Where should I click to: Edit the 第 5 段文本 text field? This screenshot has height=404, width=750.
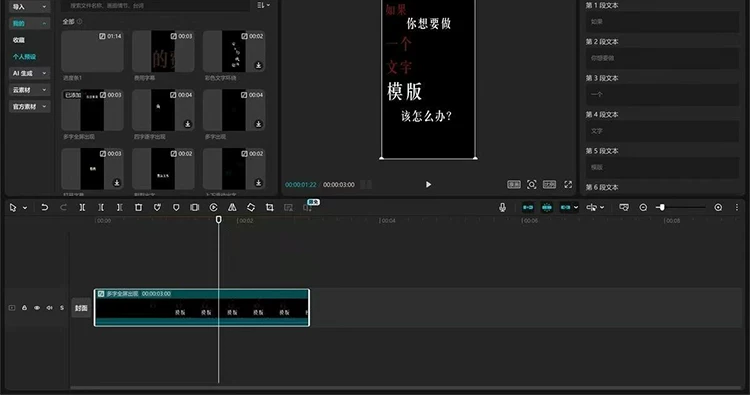662,167
